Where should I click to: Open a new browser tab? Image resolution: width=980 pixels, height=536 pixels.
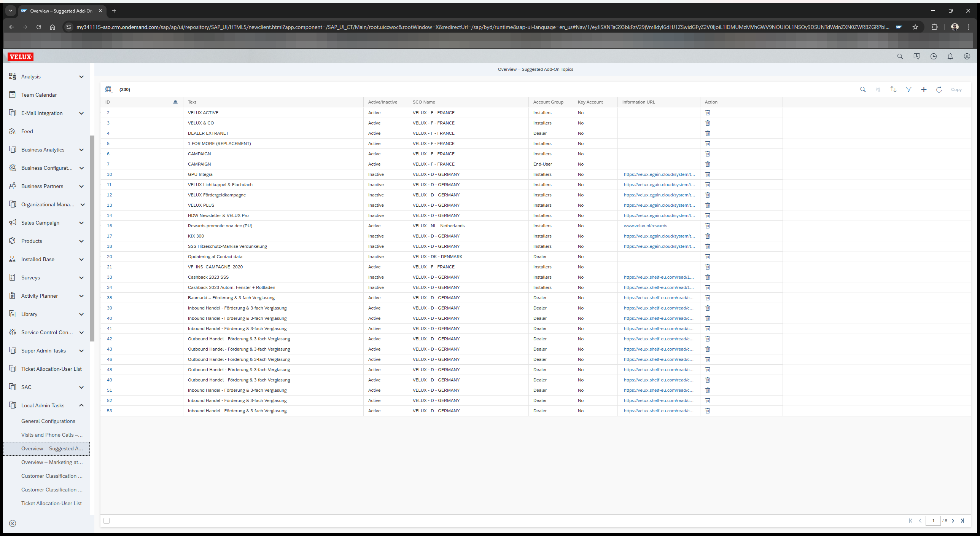114,11
